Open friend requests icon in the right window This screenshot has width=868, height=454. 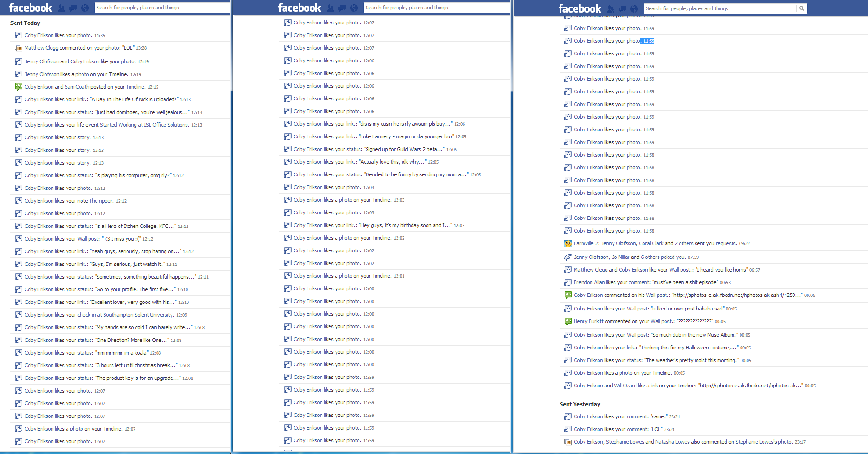click(x=611, y=9)
